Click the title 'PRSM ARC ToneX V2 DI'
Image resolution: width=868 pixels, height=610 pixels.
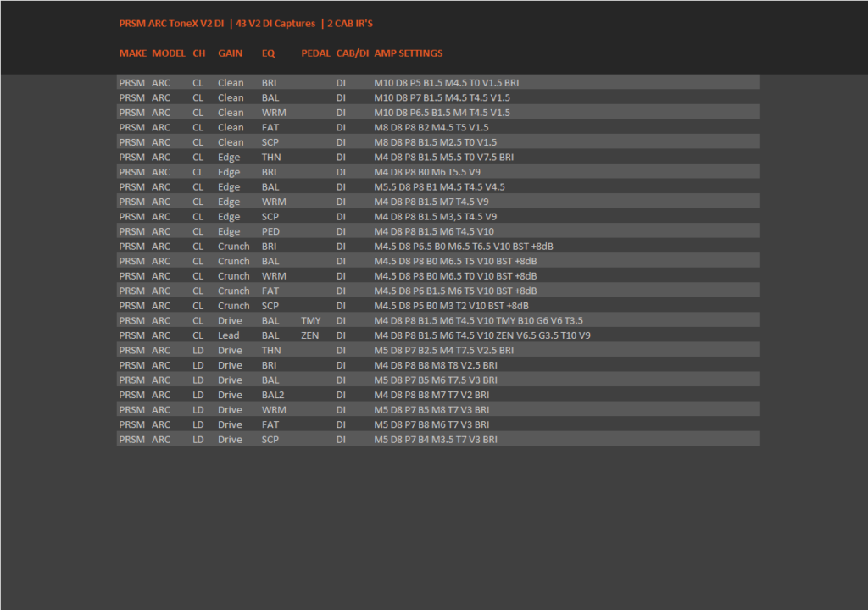point(171,23)
